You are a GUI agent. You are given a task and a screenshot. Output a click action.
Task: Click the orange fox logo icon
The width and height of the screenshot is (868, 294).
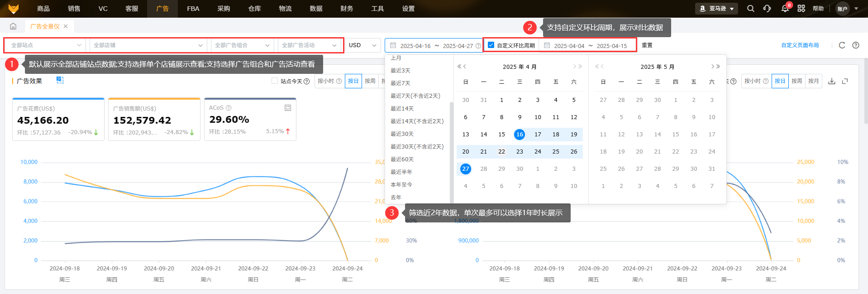[14, 8]
